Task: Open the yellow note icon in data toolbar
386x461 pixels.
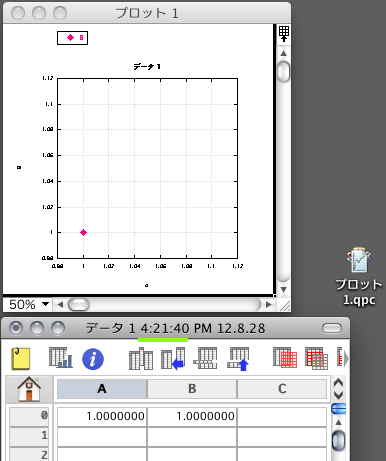Action: 21,359
